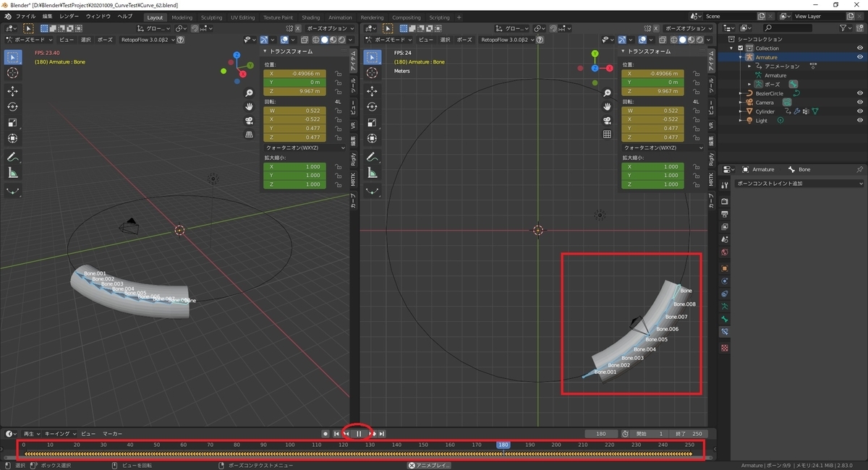This screenshot has height=470, width=868.
Task: Pick the Annotate tool in right viewport
Action: coord(373,157)
